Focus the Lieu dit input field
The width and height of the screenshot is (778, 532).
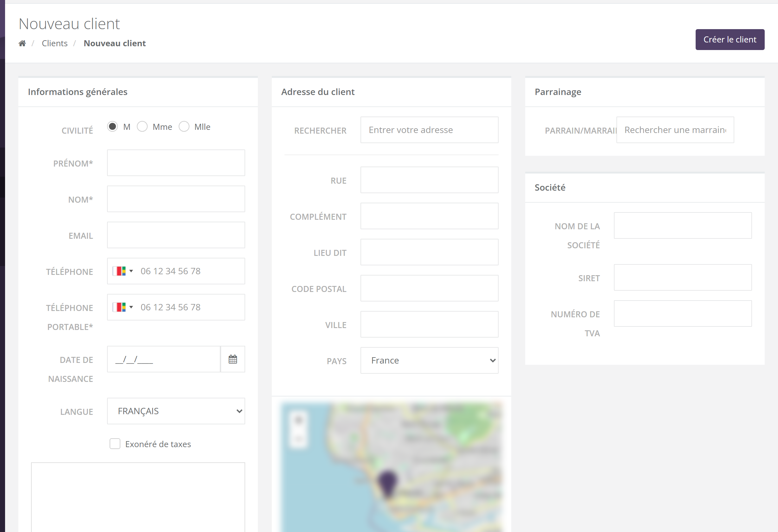[429, 252]
